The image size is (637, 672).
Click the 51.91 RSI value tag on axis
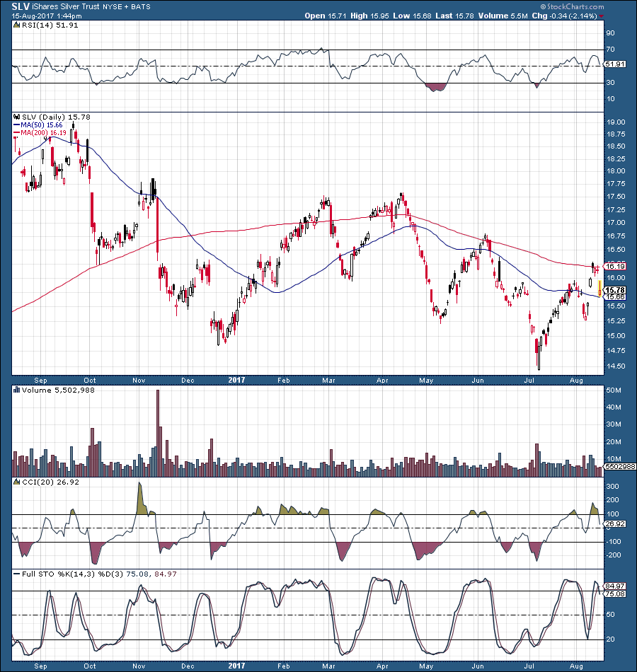(616, 64)
